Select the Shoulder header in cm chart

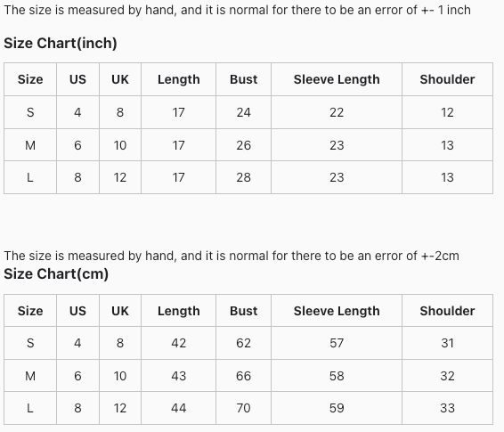tap(447, 311)
